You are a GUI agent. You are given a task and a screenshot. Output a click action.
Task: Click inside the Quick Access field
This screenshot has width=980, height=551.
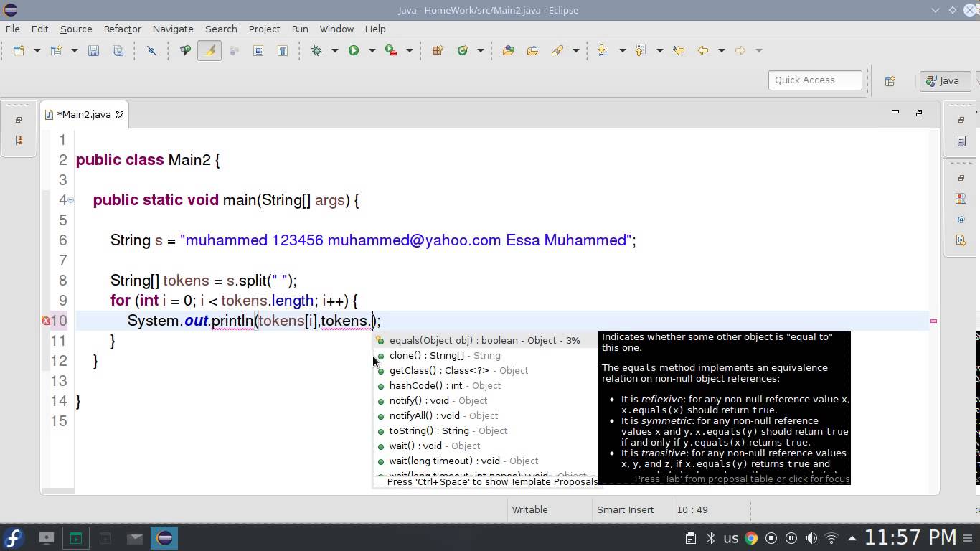[x=814, y=80]
